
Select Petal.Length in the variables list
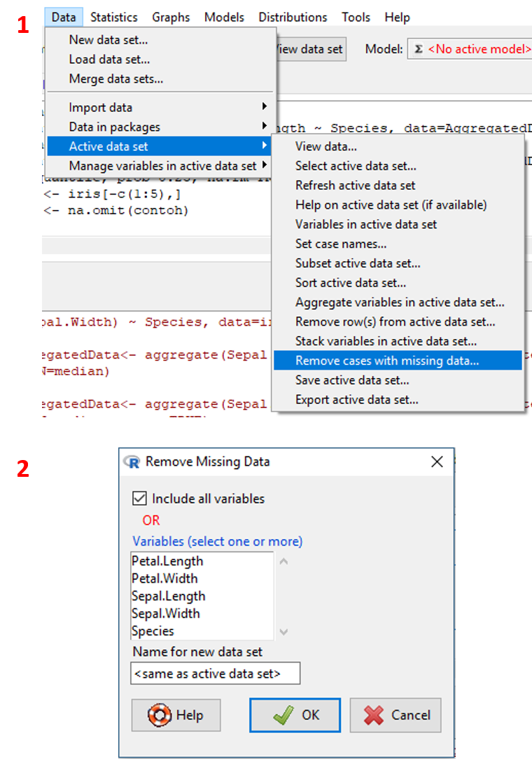point(167,561)
